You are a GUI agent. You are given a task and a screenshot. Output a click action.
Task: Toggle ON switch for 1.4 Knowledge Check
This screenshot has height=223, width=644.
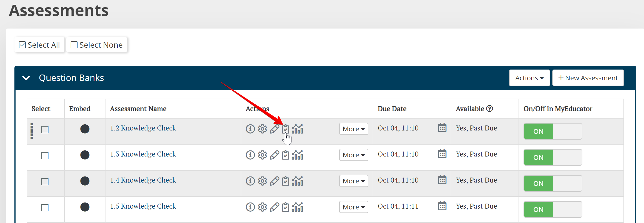[553, 183]
